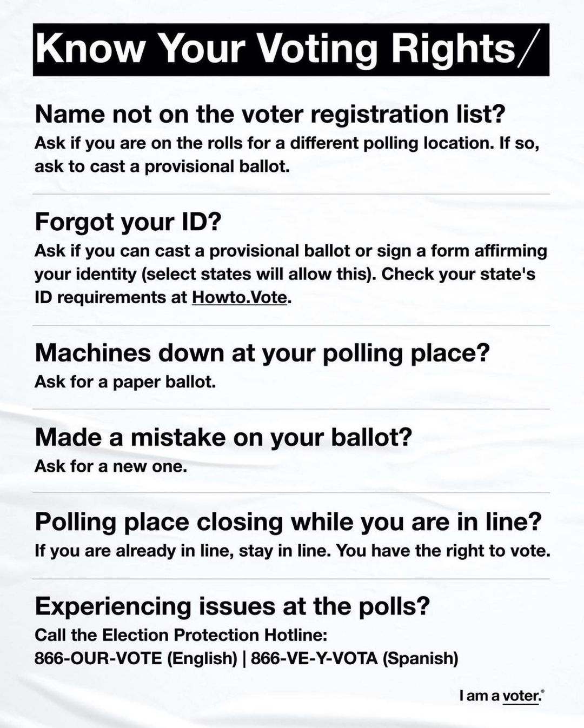The height and width of the screenshot is (728, 584).
Task: Click 'Call the Election Protection Hotline:' line
Action: click(x=181, y=635)
